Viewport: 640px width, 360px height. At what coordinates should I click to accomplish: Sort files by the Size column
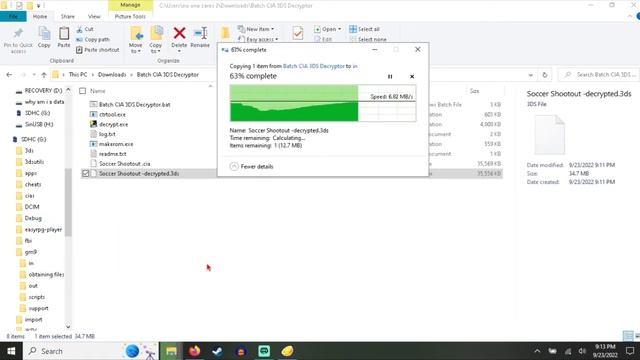(x=474, y=91)
